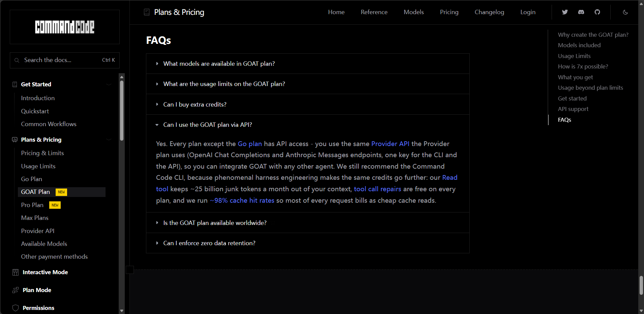Go to Home in top navigation
This screenshot has height=314, width=644.
tap(336, 12)
